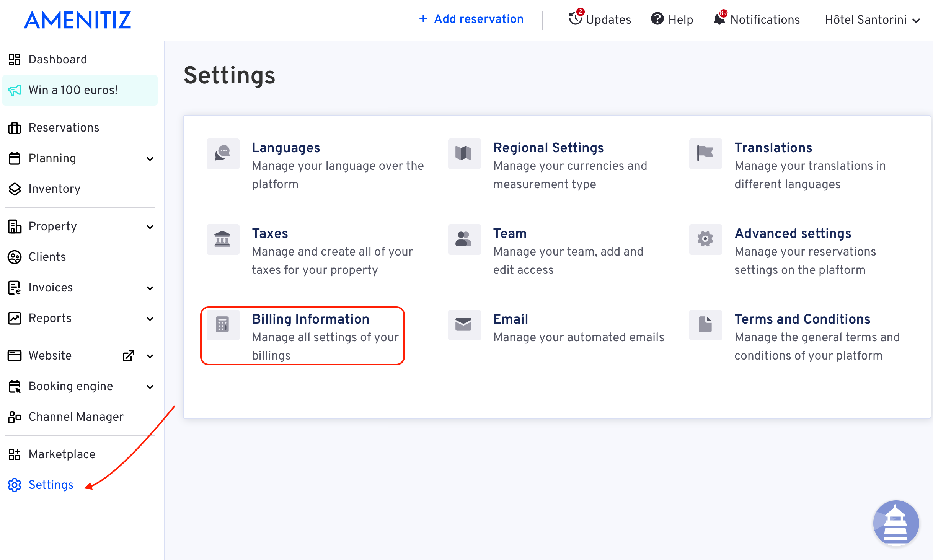Go to Dashboard in sidebar

[58, 60]
